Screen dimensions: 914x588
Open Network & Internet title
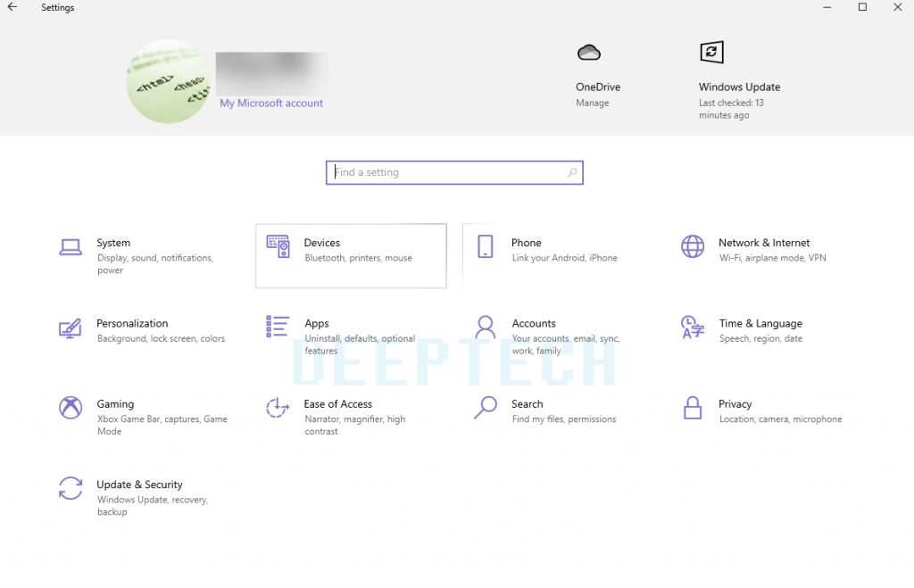[x=764, y=243]
